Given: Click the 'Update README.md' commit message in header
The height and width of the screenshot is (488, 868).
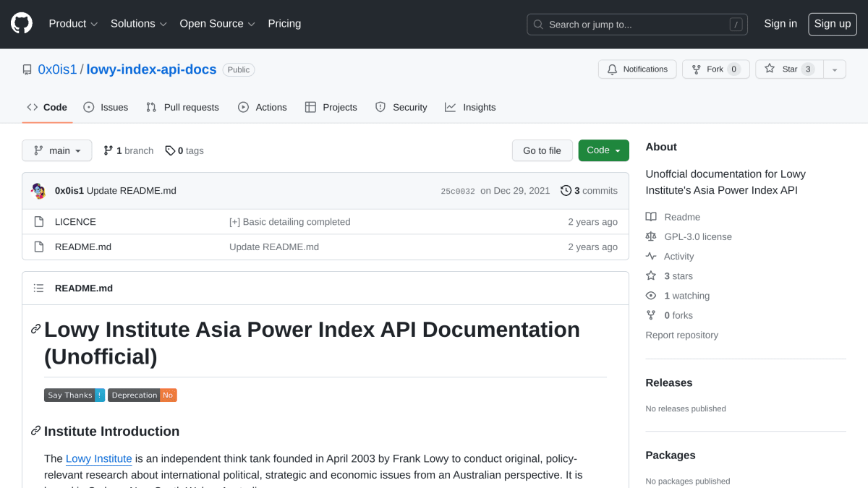Looking at the screenshot, I should (132, 191).
